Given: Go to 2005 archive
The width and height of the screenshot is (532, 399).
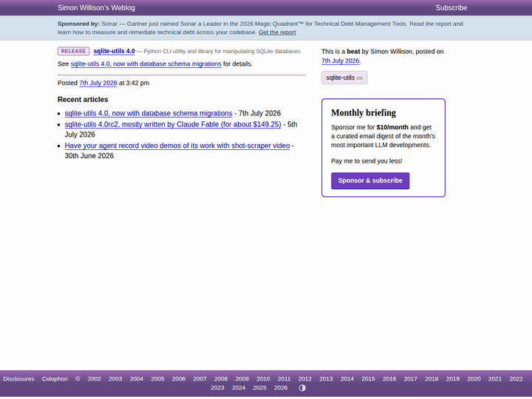Looking at the screenshot, I should point(157,379).
